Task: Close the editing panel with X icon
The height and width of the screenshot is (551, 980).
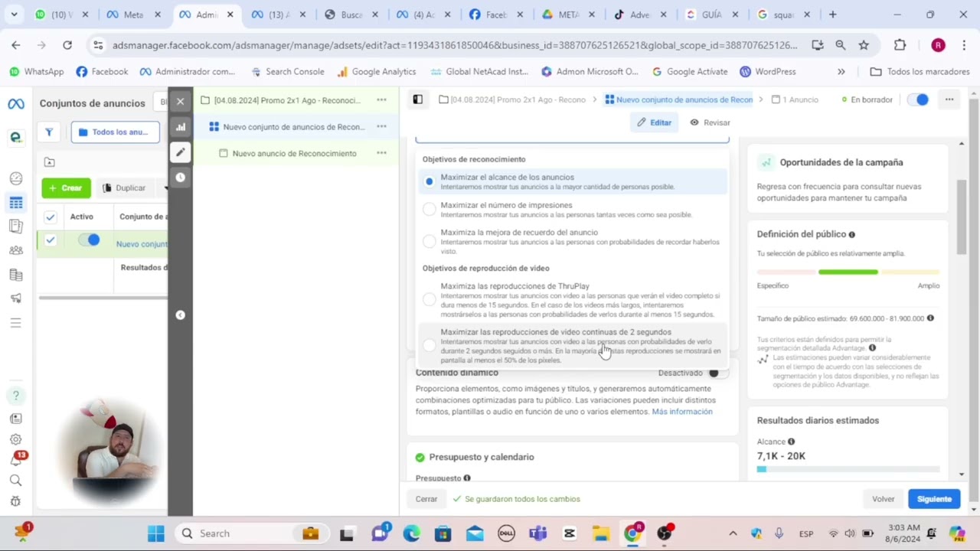Action: click(181, 101)
